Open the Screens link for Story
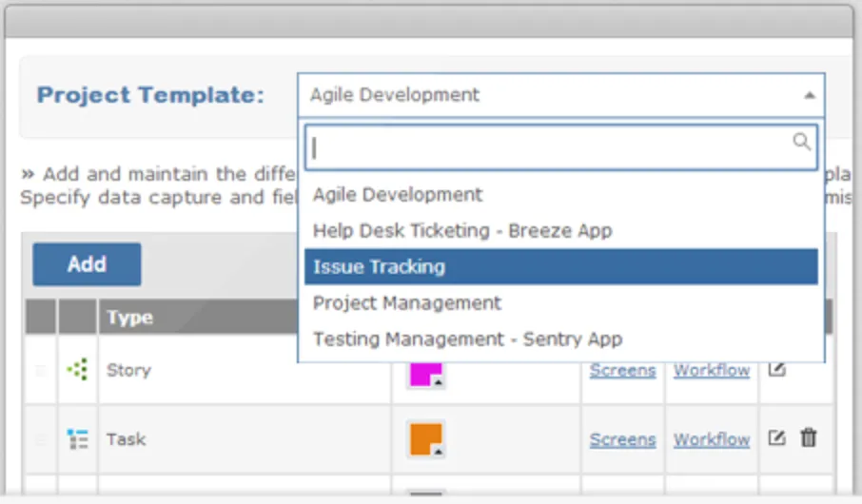 (622, 371)
